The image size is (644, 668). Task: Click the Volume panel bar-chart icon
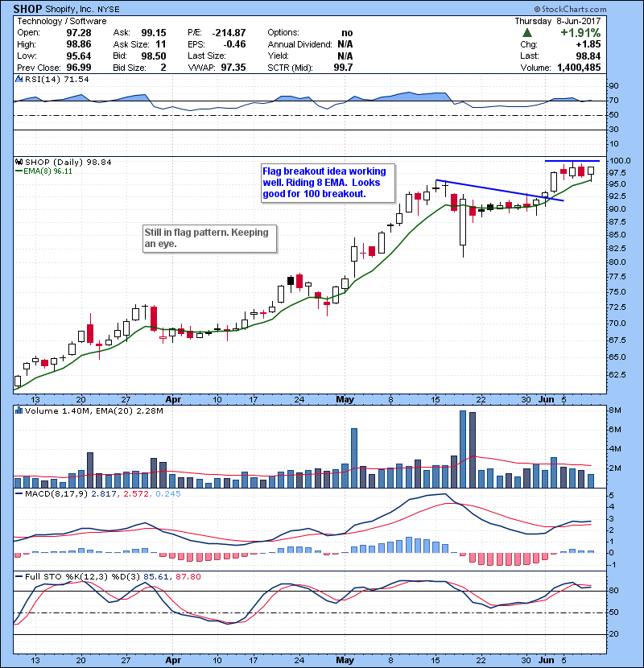point(19,410)
